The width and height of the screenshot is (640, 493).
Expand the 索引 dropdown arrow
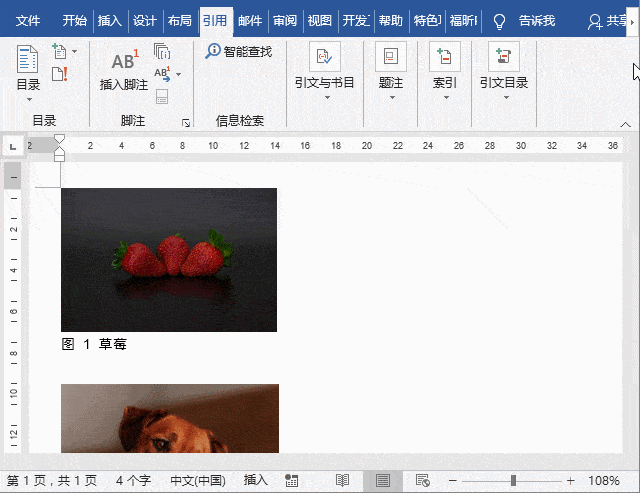click(446, 98)
